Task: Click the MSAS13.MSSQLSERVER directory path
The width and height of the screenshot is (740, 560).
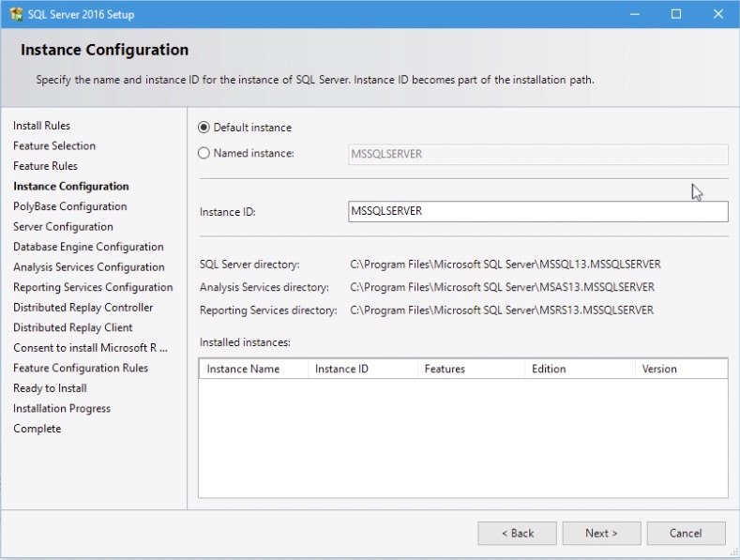Action: 502,287
